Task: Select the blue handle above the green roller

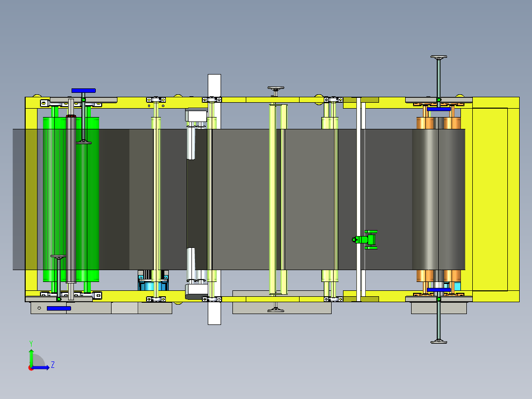Action: tap(83, 91)
